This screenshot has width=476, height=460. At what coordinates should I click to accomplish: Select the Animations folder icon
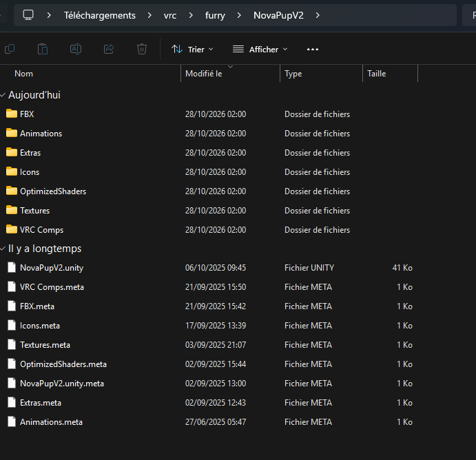(x=12, y=133)
